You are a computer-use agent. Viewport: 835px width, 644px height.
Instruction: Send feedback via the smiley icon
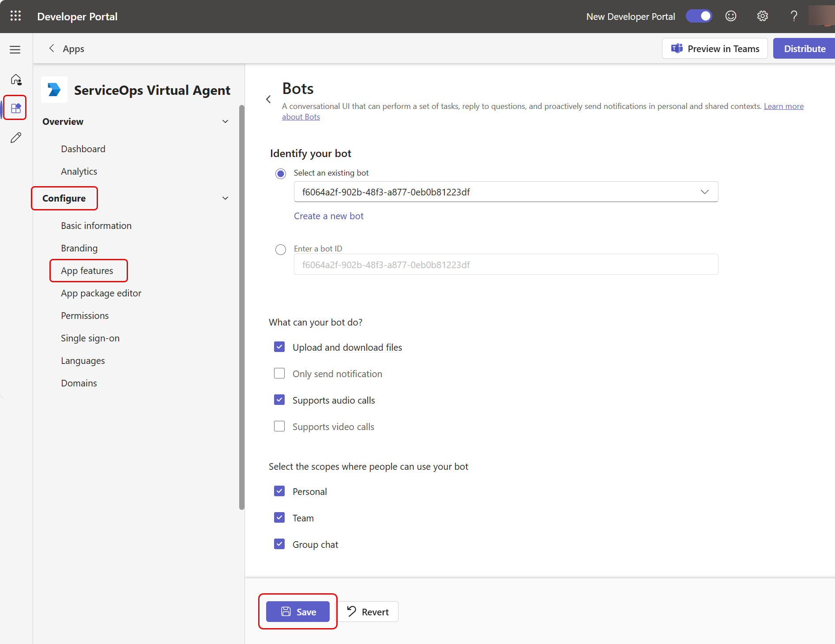731,16
